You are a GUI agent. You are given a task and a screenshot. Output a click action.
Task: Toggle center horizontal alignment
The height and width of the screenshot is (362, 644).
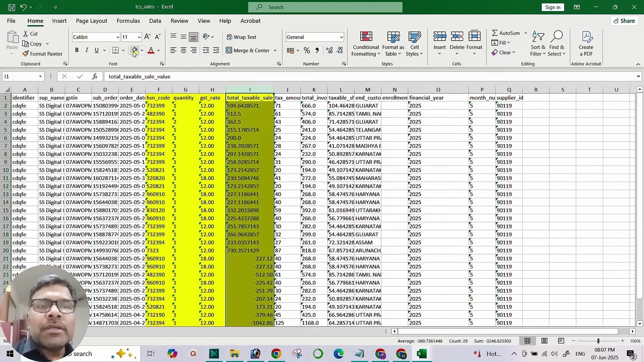[183, 50]
